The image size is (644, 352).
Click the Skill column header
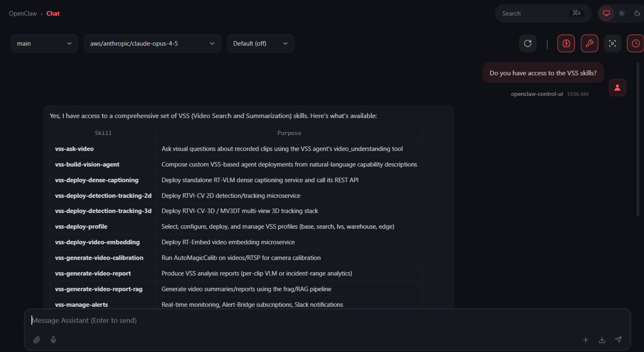click(x=103, y=133)
